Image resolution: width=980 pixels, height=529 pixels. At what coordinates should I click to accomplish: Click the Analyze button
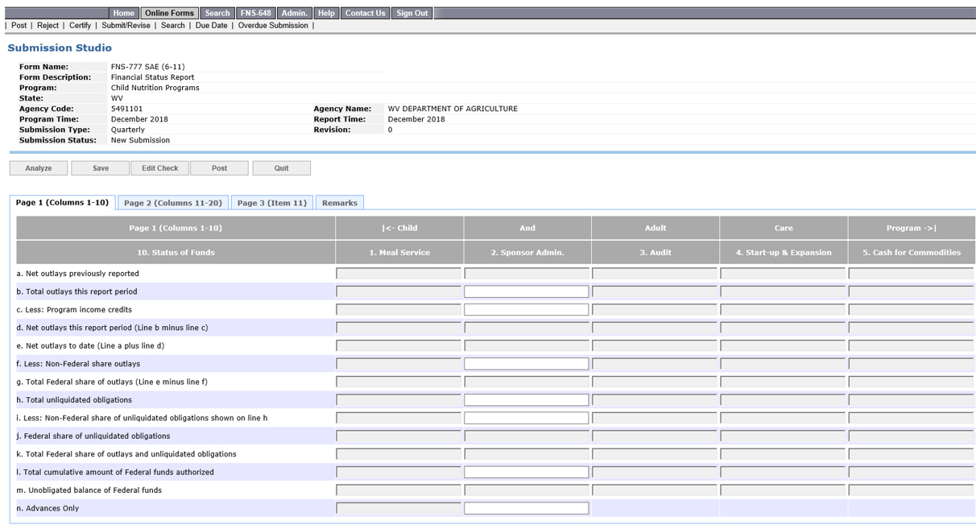click(x=39, y=168)
